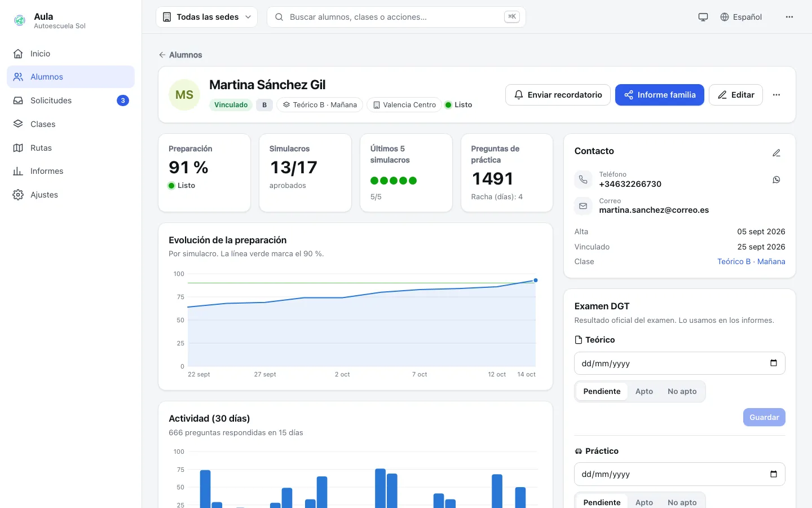Go to Inicio in sidebar
The width and height of the screenshot is (812, 508).
click(70, 54)
